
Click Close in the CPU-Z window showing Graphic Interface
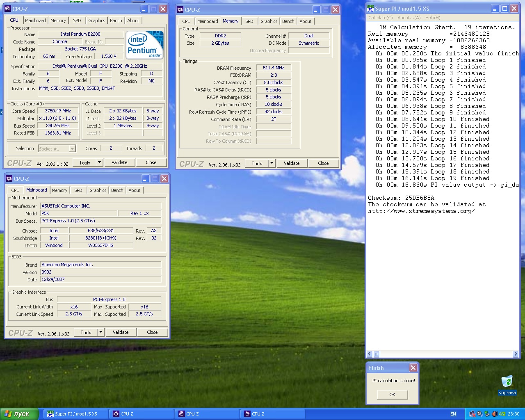pyautogui.click(x=152, y=332)
